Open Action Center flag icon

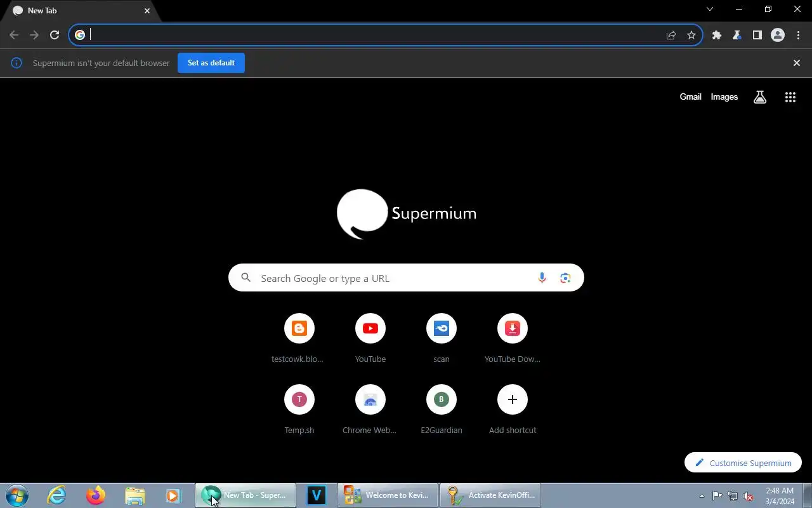pos(717,496)
